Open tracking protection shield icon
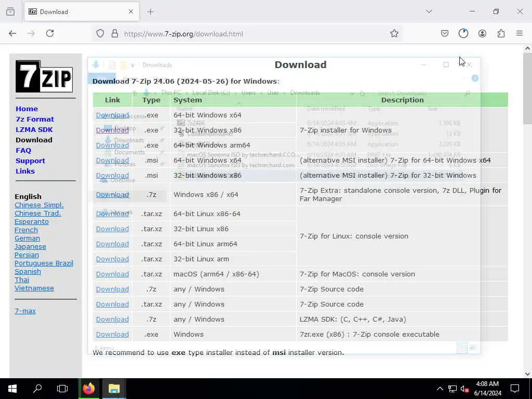 (100, 34)
